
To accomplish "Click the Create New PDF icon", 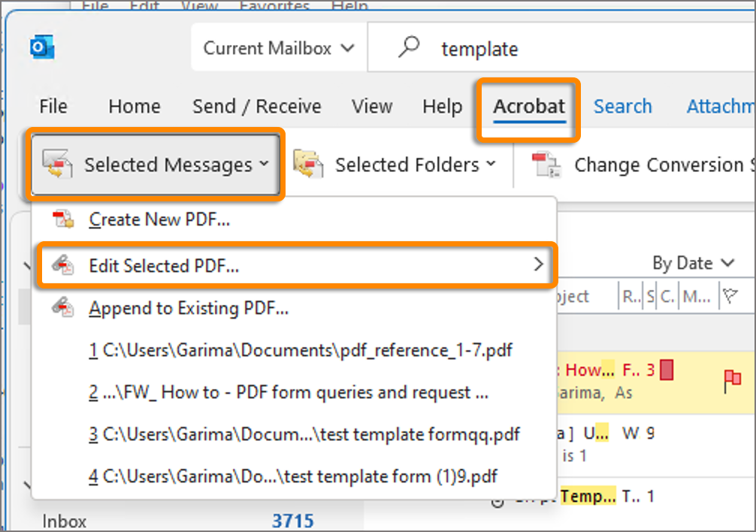I will coord(63,219).
